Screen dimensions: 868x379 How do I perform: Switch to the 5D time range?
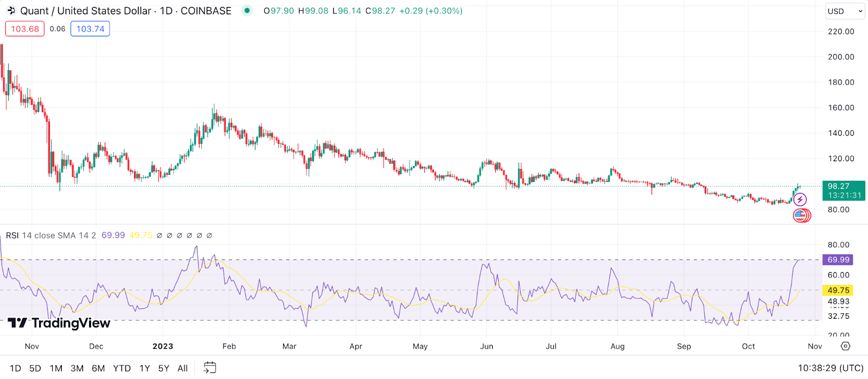35,368
